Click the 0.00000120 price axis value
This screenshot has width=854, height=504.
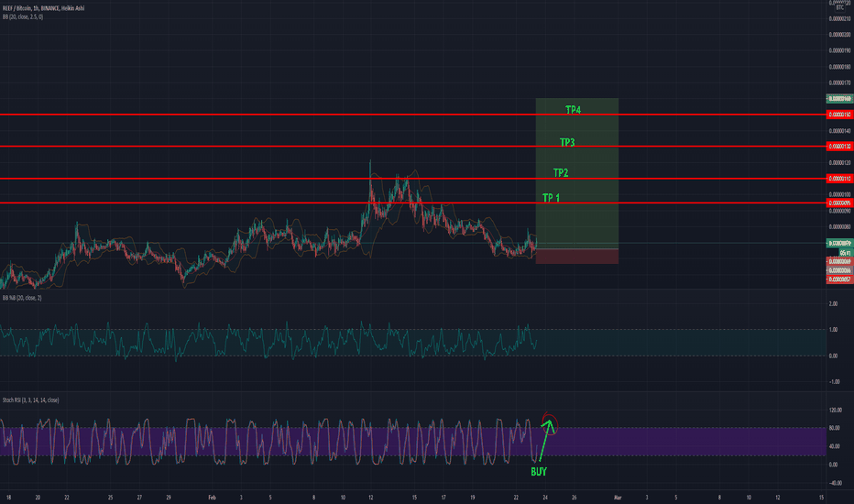point(839,162)
